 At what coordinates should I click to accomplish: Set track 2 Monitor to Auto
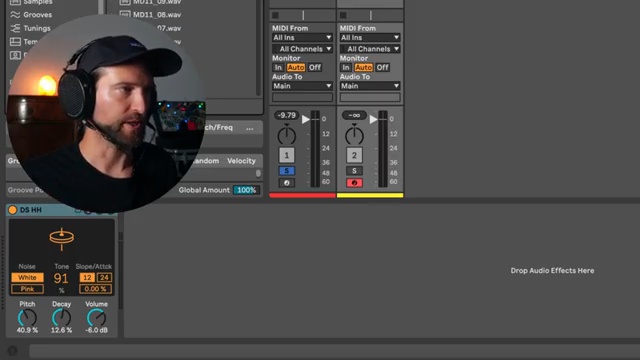(x=363, y=67)
